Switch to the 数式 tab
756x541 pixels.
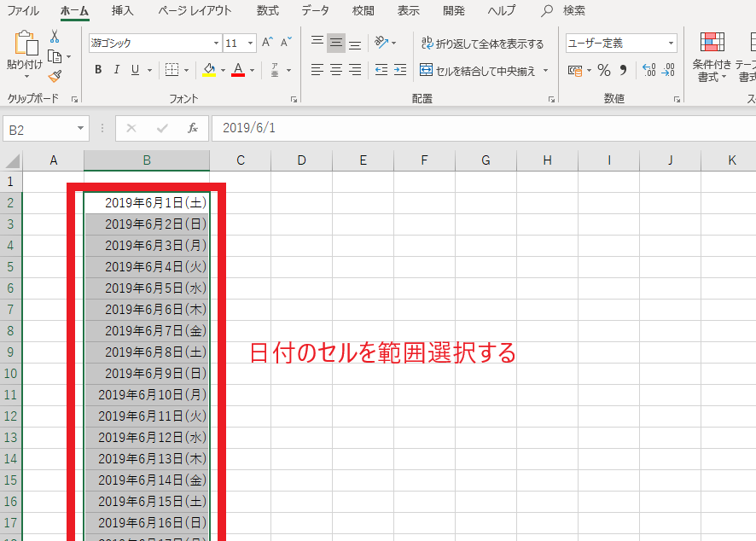coord(267,10)
